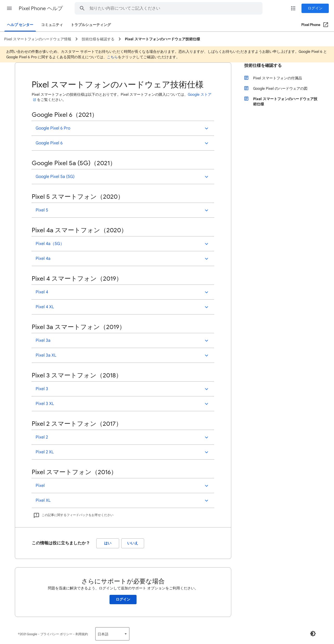Open the 日本語 language dropdown
Viewport: 334px width, 644px height.
click(112, 634)
